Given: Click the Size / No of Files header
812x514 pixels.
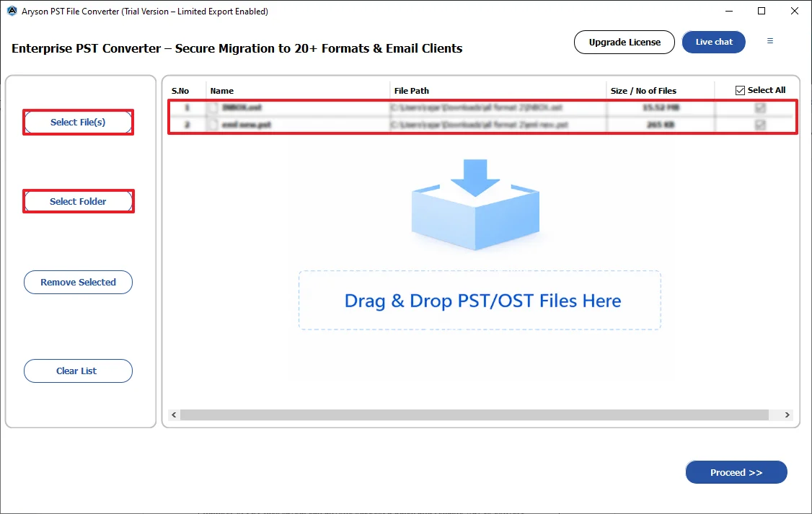Looking at the screenshot, I should click(643, 91).
